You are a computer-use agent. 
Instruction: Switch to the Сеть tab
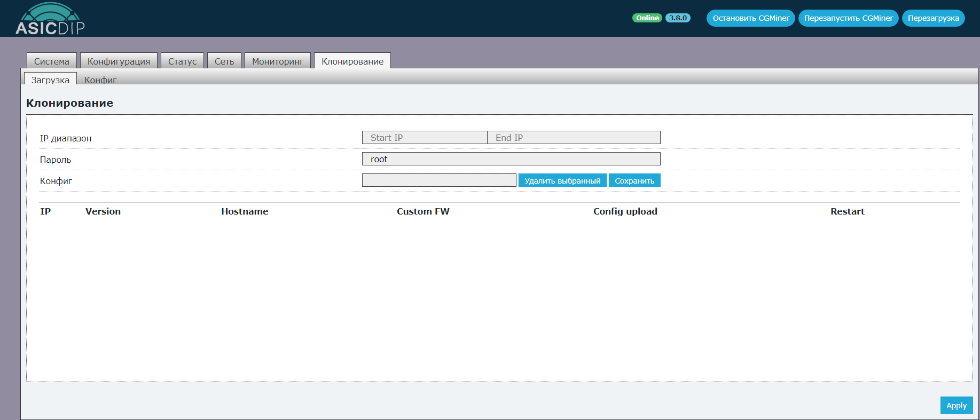click(x=224, y=61)
